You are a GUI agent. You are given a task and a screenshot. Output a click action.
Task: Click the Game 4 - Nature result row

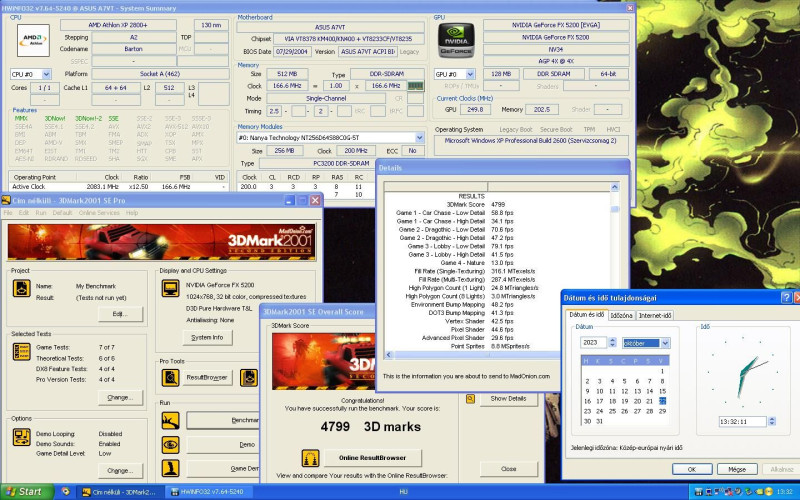click(x=497, y=263)
